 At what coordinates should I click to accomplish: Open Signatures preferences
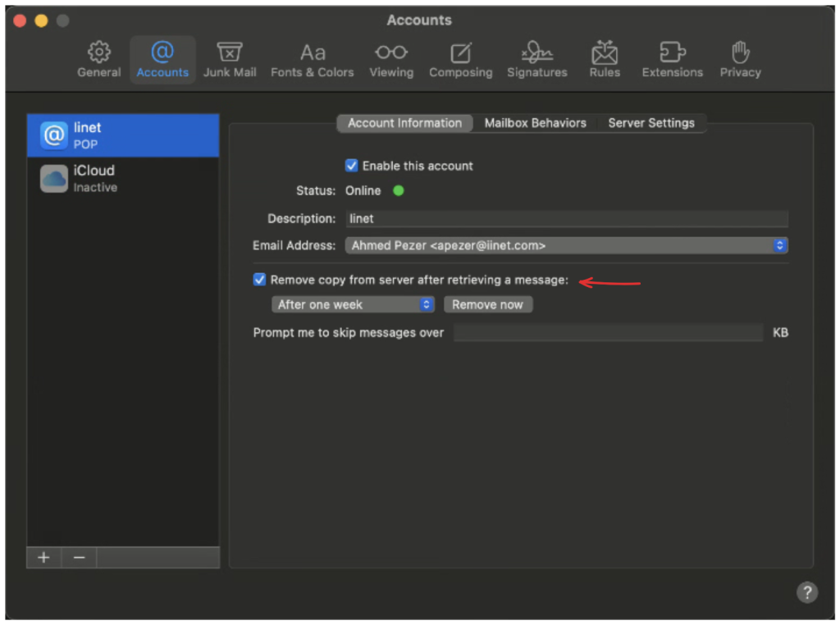point(536,60)
